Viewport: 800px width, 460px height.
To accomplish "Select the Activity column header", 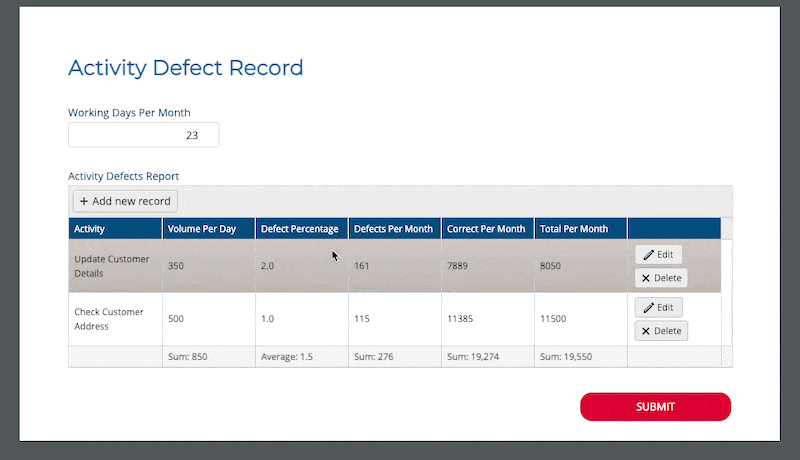I will (x=114, y=229).
